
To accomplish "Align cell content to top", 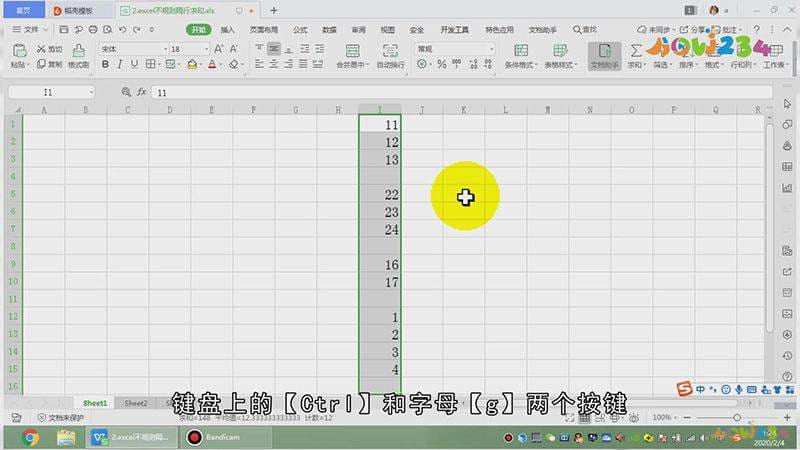I will click(259, 48).
